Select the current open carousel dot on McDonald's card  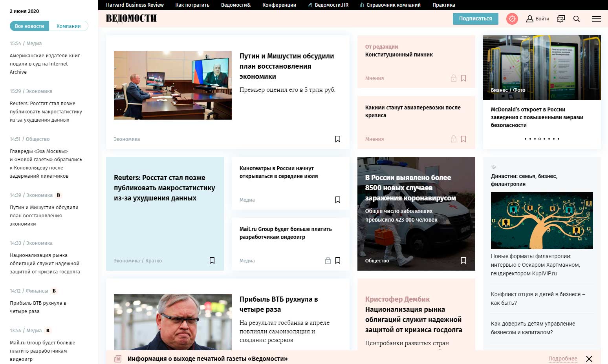[x=540, y=139]
